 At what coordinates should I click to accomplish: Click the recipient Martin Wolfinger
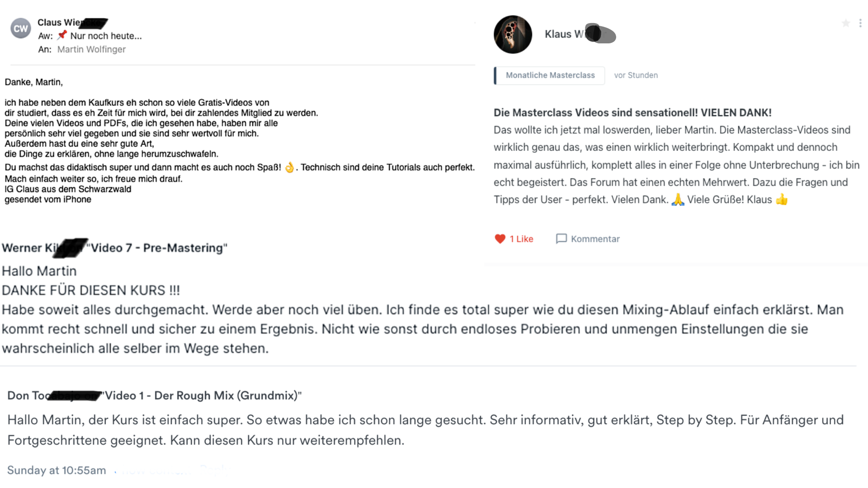tap(91, 49)
